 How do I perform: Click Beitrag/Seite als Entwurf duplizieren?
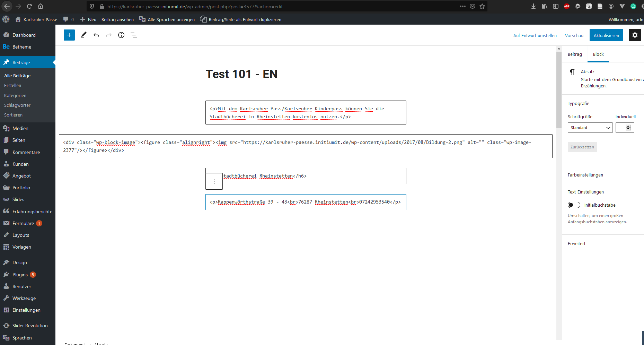241,19
